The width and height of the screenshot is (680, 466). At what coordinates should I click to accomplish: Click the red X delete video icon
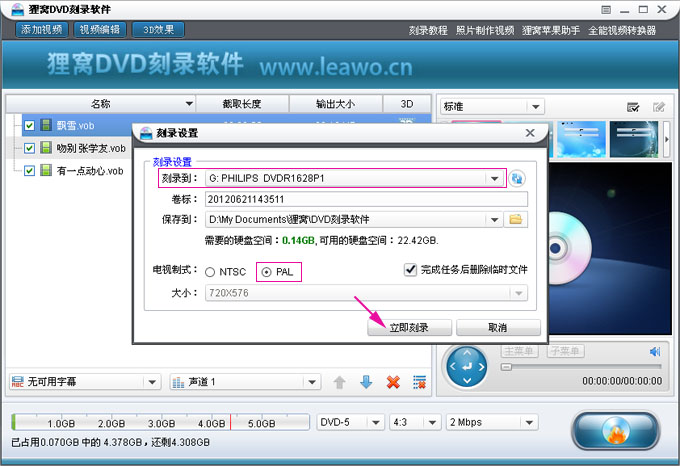393,382
